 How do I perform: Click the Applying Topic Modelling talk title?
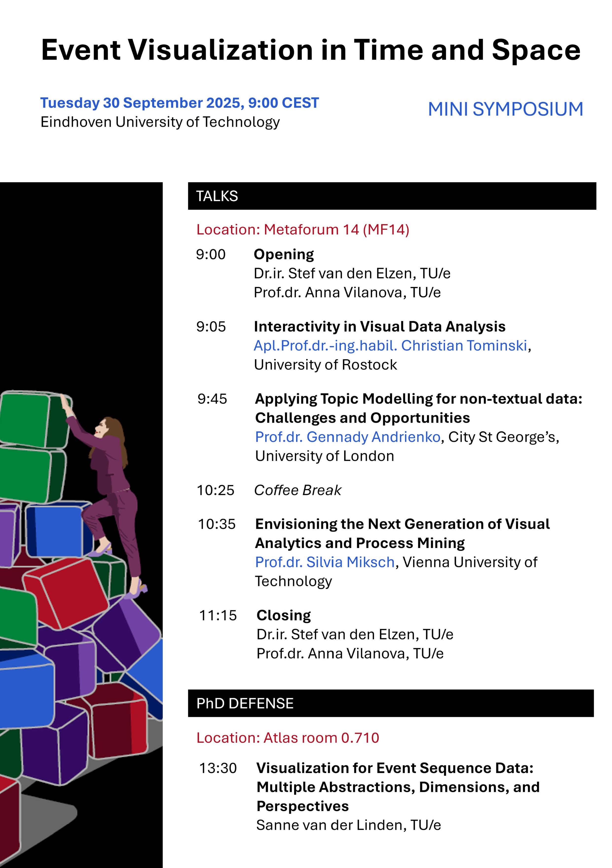tap(418, 408)
